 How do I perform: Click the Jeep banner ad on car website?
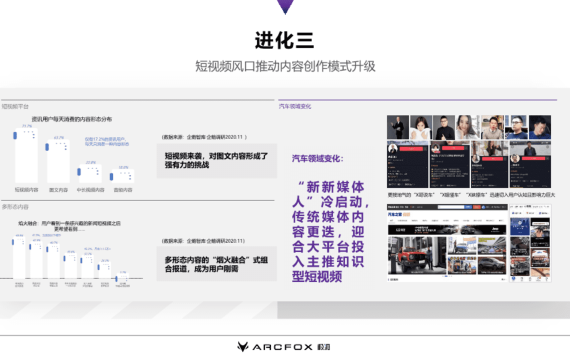(447, 230)
